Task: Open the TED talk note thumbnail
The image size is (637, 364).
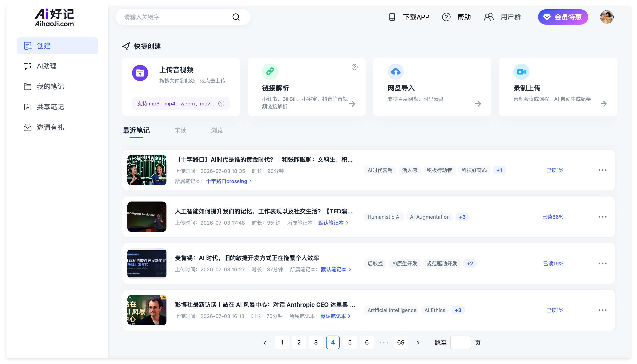Action: tap(147, 217)
